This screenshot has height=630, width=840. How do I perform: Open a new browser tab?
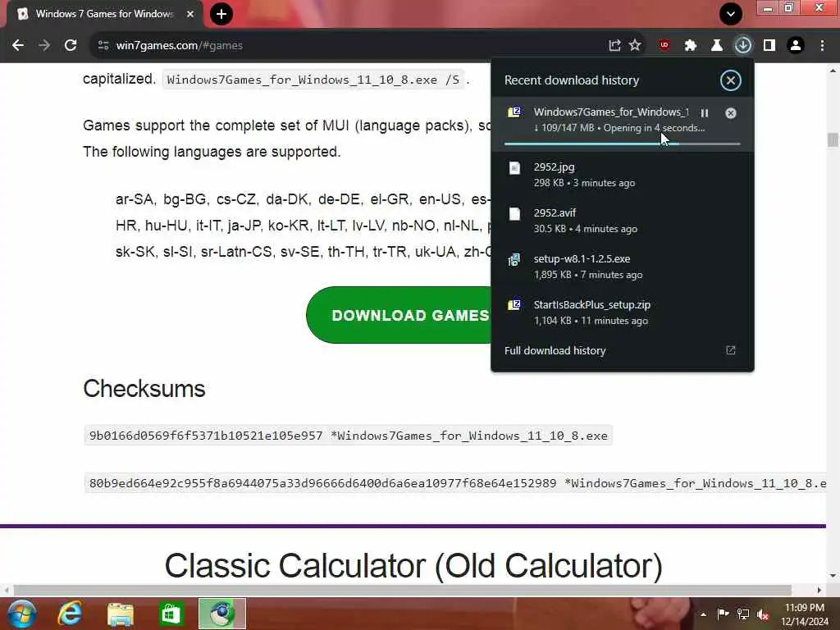pos(221,14)
